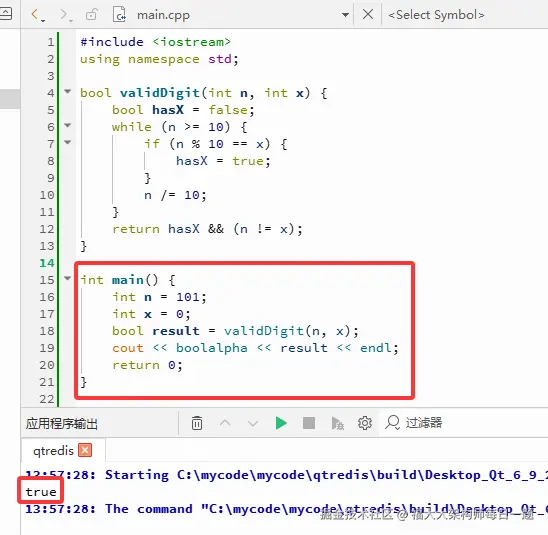
Task: Click 'main' on line 15
Action: [x=128, y=280]
